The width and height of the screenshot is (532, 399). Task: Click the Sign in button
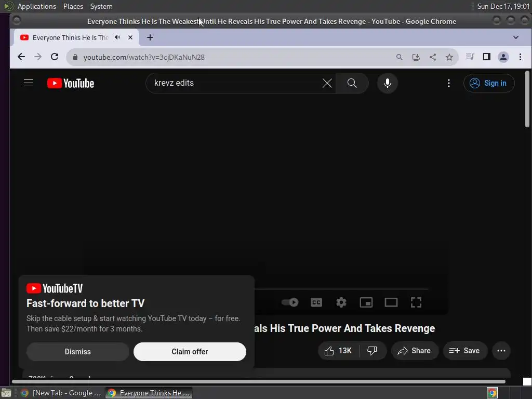tap(488, 83)
